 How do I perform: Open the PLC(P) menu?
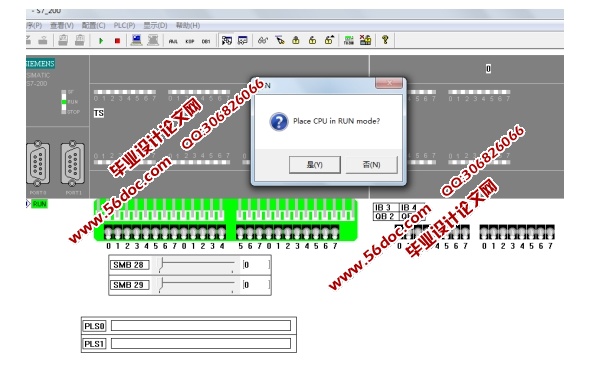pyautogui.click(x=124, y=25)
